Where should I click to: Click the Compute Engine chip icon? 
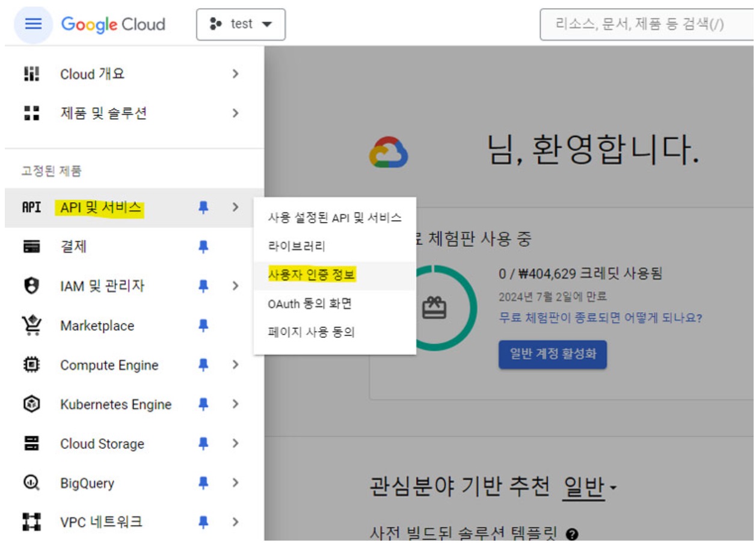click(32, 365)
